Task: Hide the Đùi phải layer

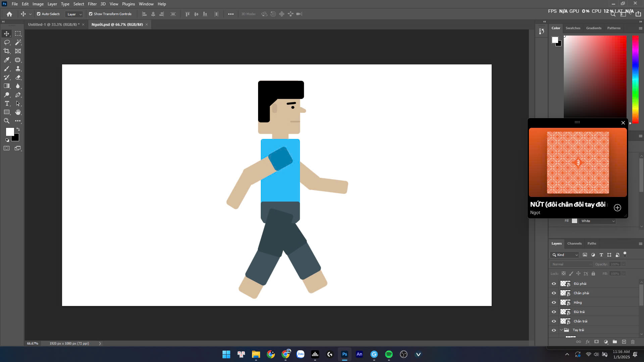Action: point(554,284)
